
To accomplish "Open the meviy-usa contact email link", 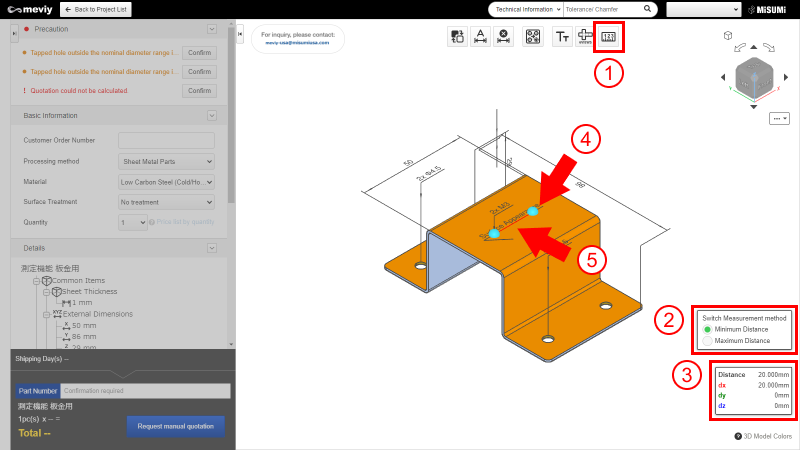I will point(297,42).
